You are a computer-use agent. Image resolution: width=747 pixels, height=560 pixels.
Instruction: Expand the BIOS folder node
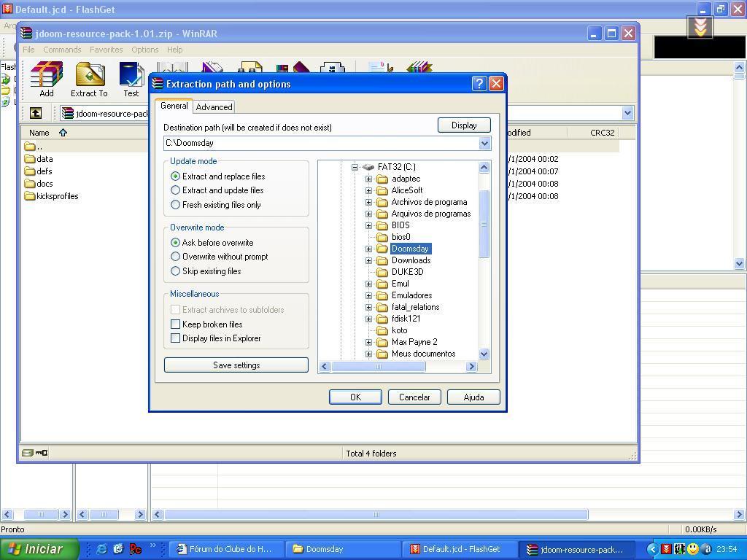(x=368, y=226)
